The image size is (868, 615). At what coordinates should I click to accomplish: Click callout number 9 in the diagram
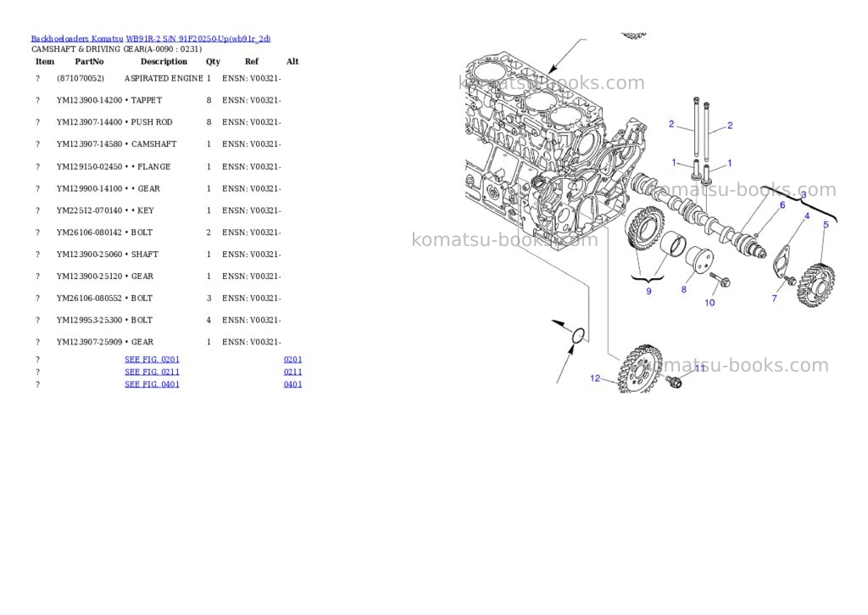[648, 292]
